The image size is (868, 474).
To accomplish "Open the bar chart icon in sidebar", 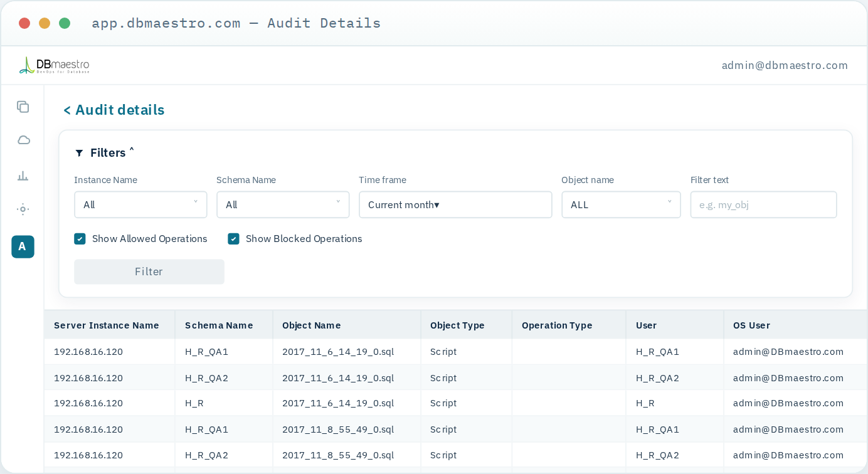I will [23, 176].
